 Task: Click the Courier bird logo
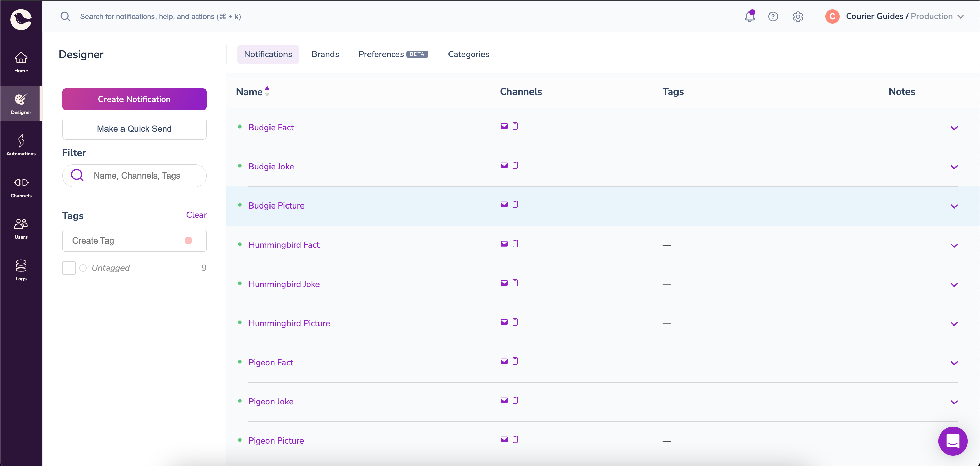click(x=21, y=19)
